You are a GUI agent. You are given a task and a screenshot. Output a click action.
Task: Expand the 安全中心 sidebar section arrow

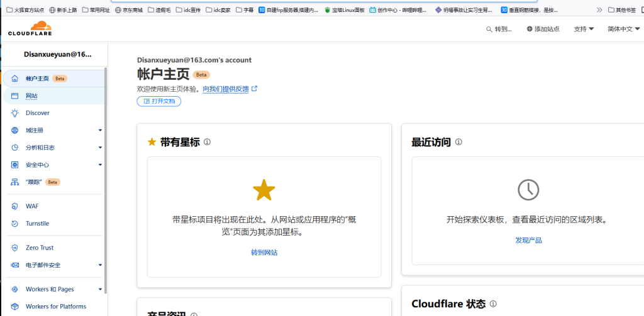click(x=100, y=165)
